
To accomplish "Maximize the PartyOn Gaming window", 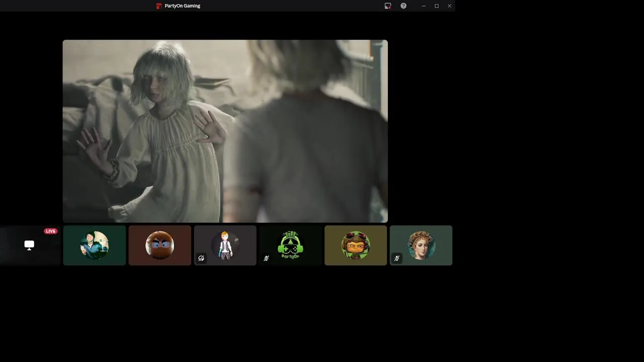I will 437,6.
